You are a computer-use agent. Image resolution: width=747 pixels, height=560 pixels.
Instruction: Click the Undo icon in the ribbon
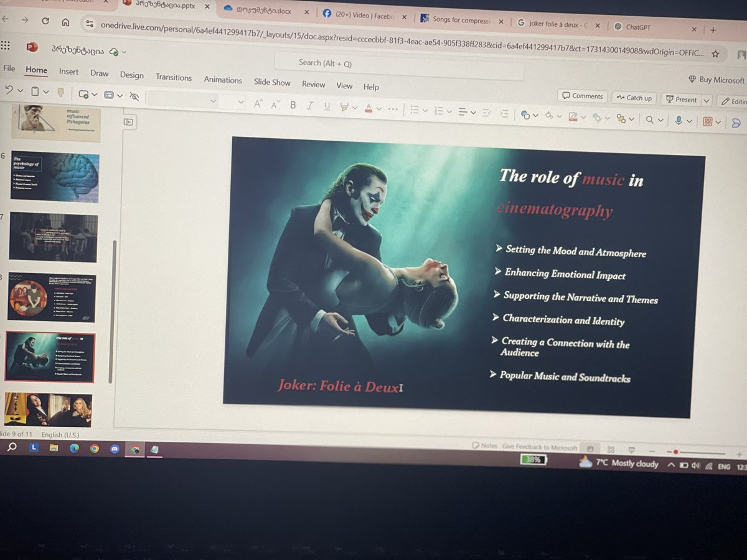coord(9,91)
